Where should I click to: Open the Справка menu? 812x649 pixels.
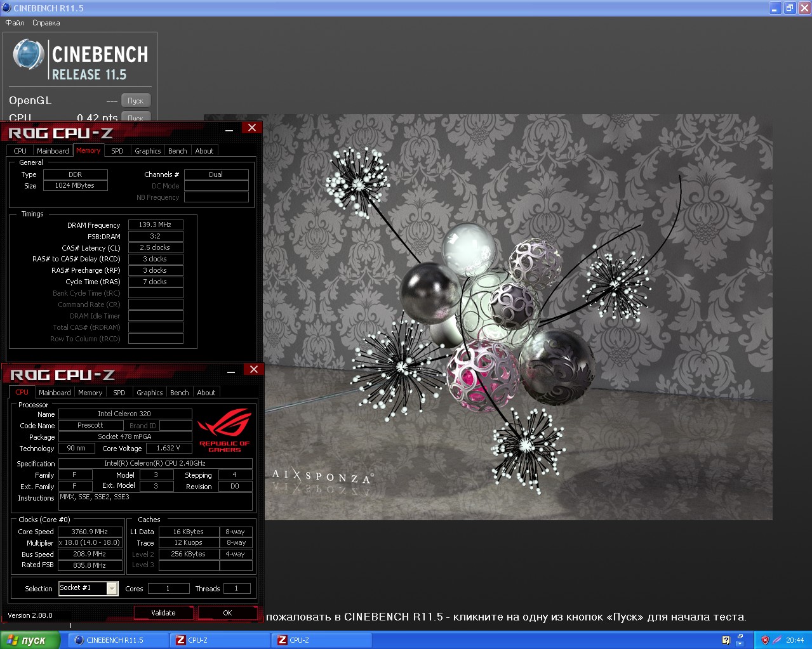(x=46, y=23)
